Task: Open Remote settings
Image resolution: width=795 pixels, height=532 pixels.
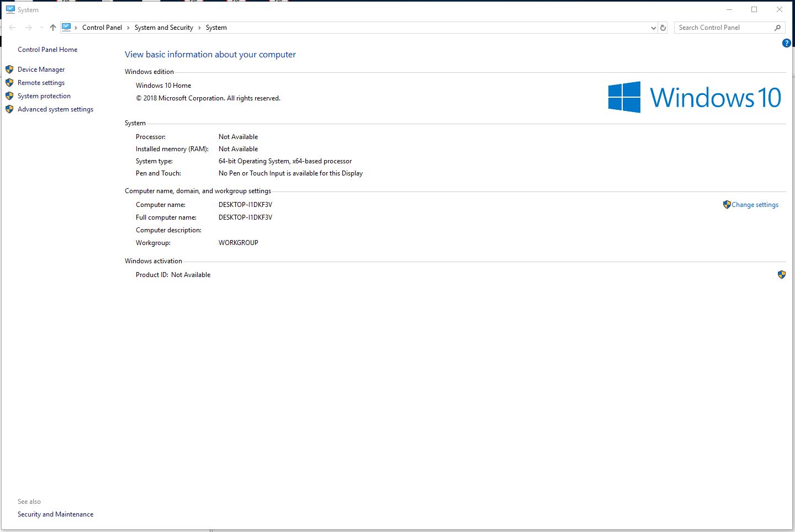Action: coord(41,83)
